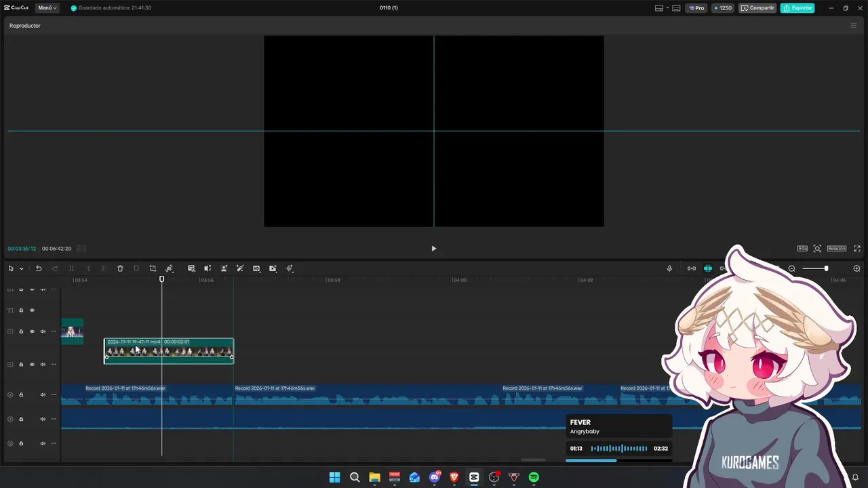The width and height of the screenshot is (868, 488).
Task: Hide the text track with eye icon
Action: tap(32, 310)
